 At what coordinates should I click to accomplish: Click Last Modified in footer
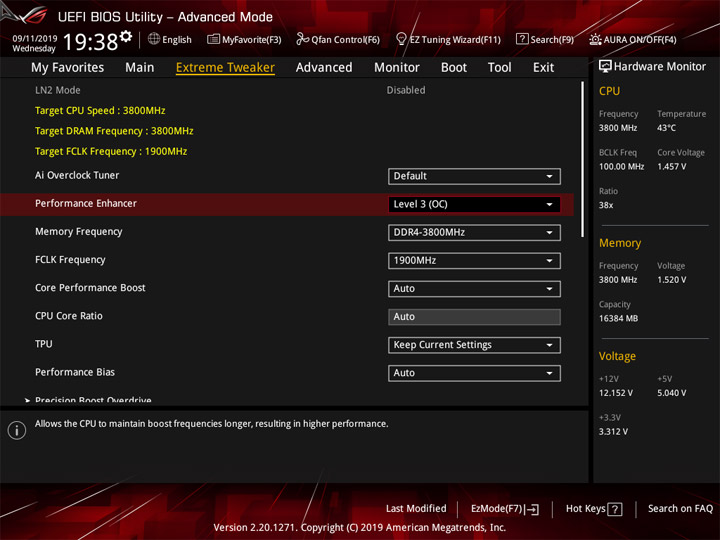(416, 509)
